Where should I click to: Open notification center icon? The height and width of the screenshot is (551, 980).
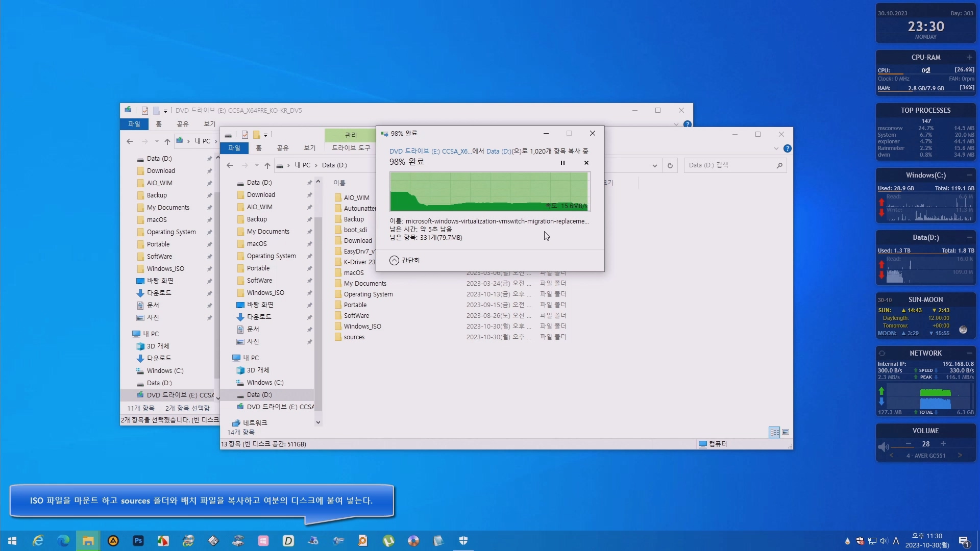(x=964, y=541)
